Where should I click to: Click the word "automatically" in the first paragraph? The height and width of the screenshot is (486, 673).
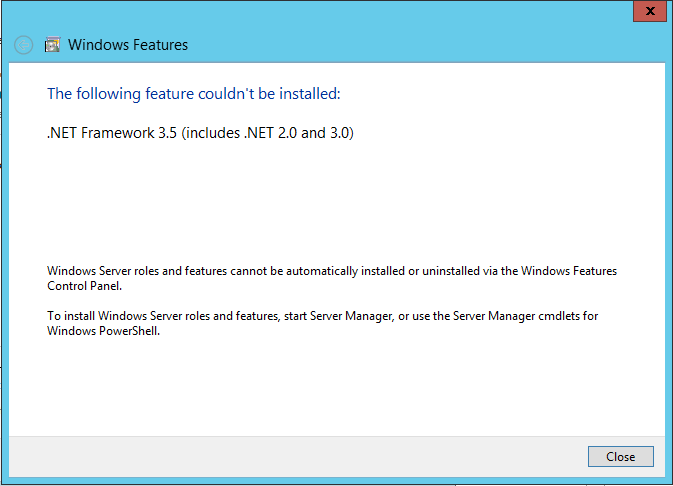(322, 271)
